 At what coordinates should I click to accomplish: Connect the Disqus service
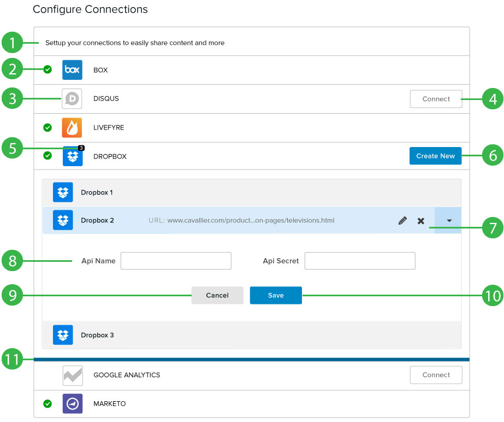[436, 99]
